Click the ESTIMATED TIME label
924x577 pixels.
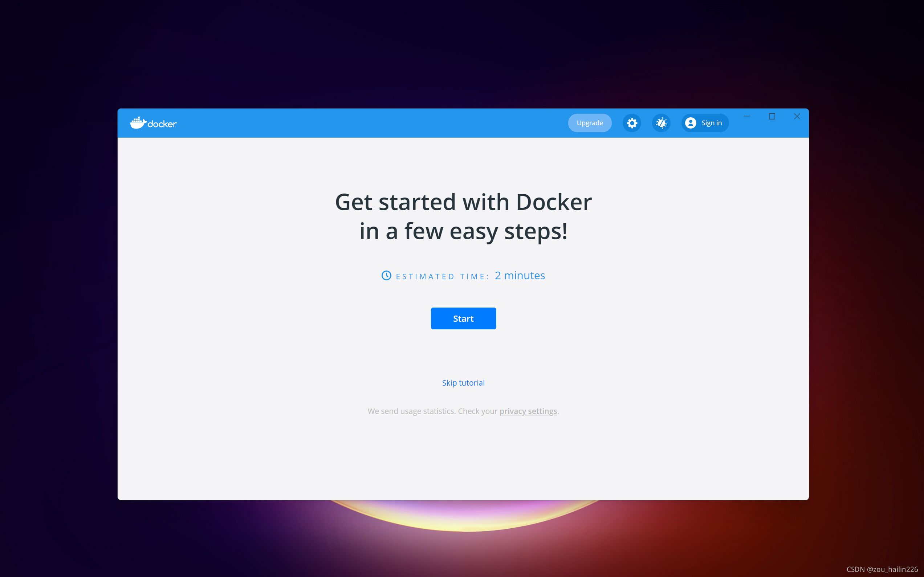point(442,277)
